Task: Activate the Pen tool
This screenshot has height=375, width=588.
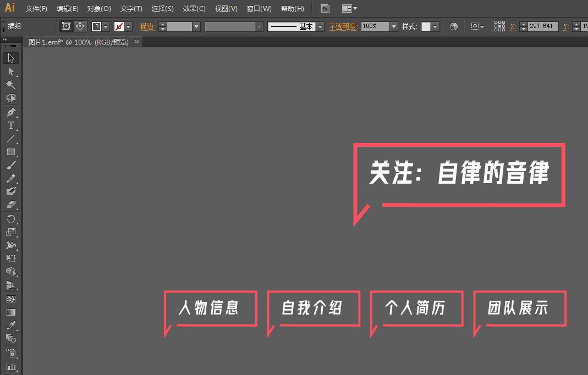Action: coord(10,112)
